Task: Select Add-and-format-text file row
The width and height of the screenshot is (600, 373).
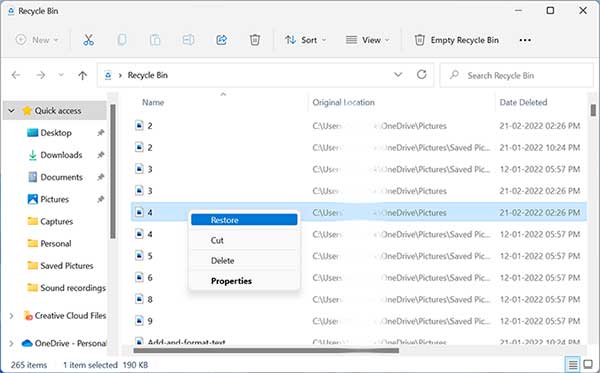Action: 358,341
